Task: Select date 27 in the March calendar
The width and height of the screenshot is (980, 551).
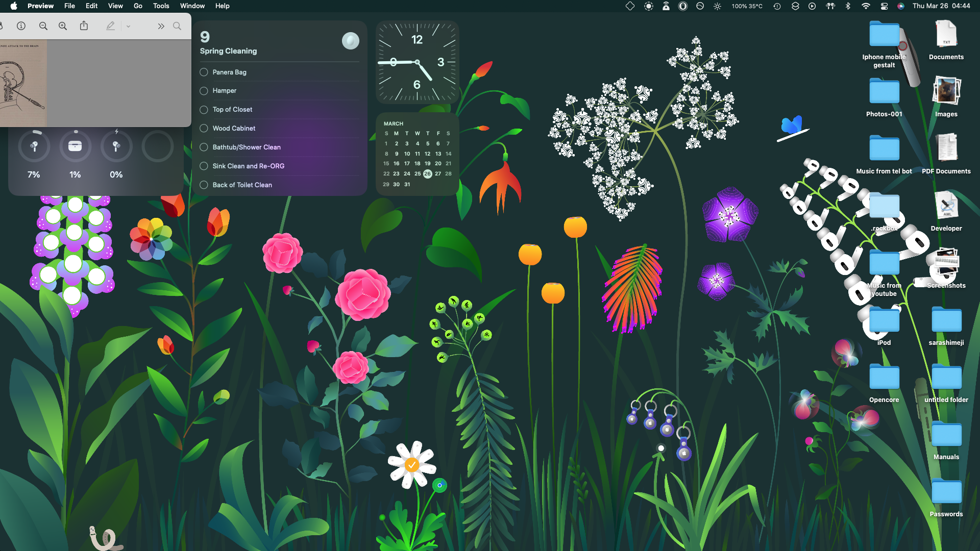Action: [x=438, y=173]
